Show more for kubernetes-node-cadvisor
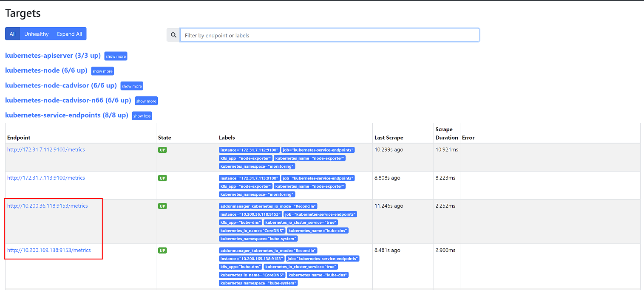Image resolution: width=644 pixels, height=290 pixels. 132,86
